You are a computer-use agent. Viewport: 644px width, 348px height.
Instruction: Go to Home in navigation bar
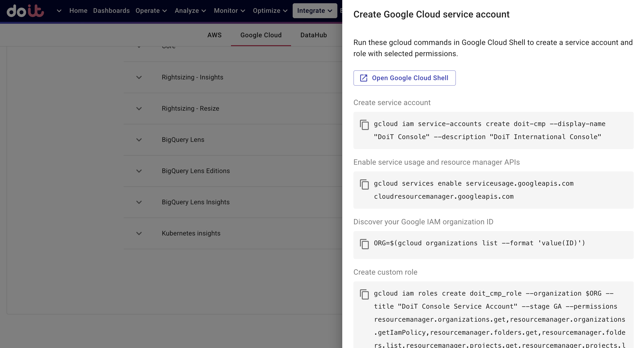click(78, 11)
